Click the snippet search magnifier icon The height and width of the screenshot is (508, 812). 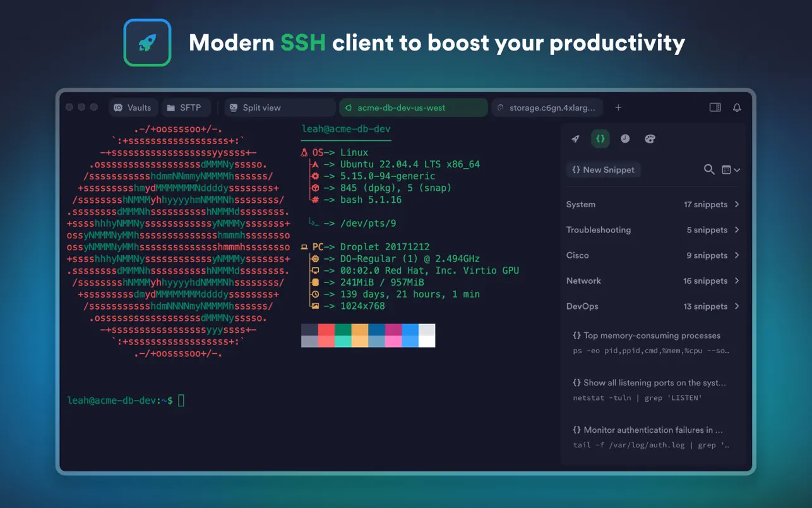coord(709,169)
